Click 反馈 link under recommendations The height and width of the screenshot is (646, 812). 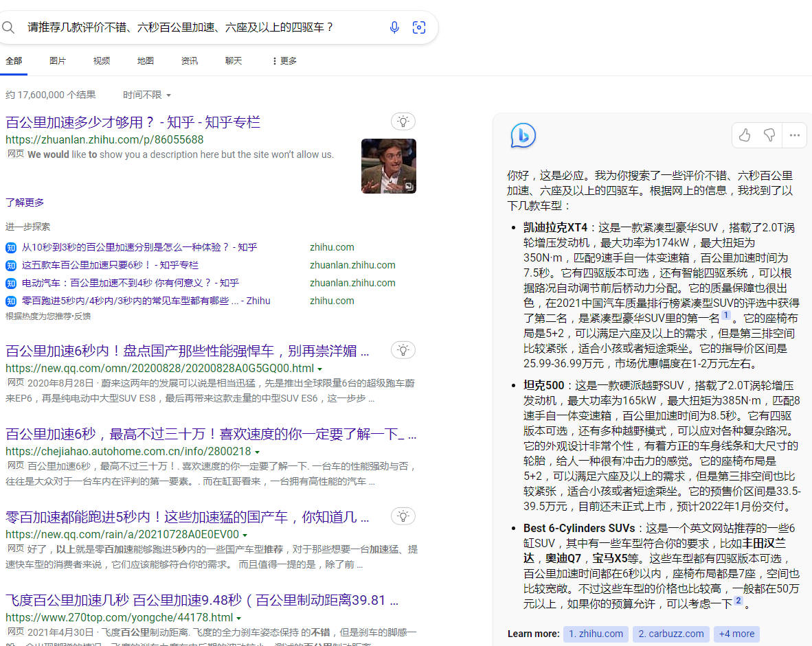(x=82, y=316)
